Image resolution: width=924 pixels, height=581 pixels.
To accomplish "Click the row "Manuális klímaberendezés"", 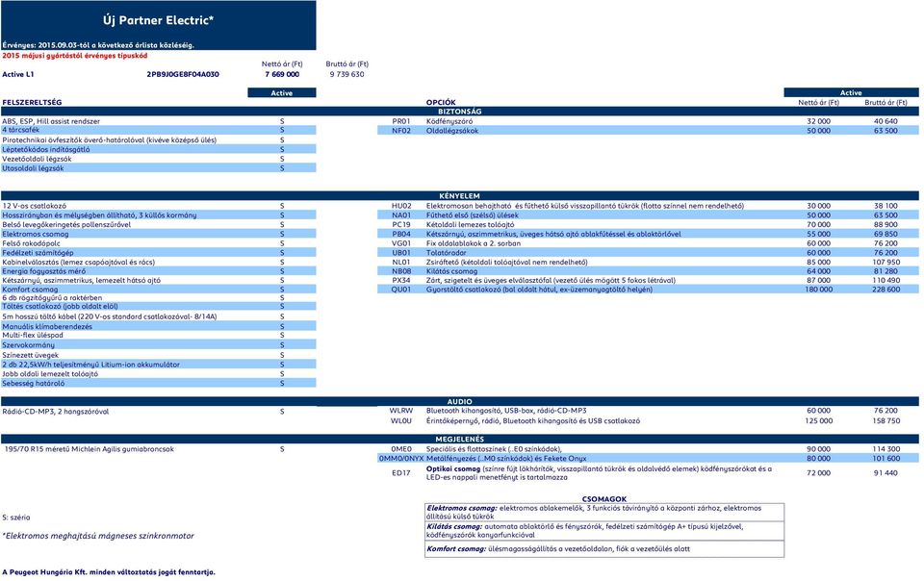I will coord(159,327).
